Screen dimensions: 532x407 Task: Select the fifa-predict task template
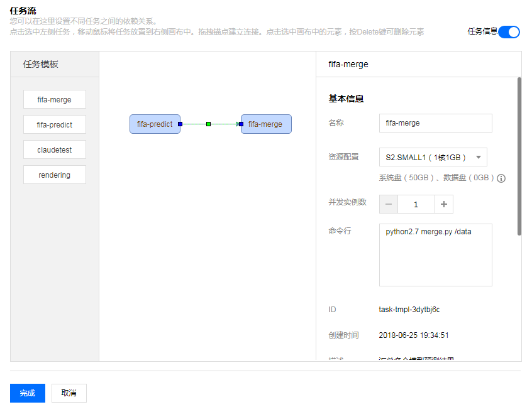tap(55, 124)
